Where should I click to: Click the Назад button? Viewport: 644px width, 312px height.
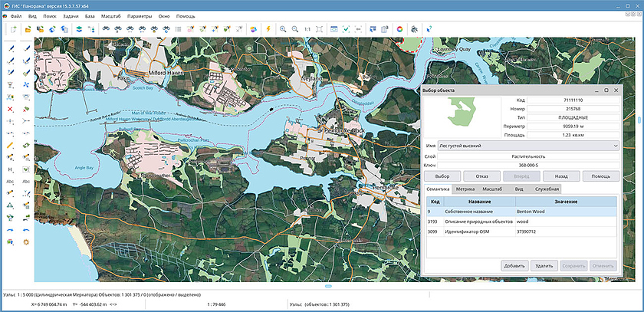point(561,176)
